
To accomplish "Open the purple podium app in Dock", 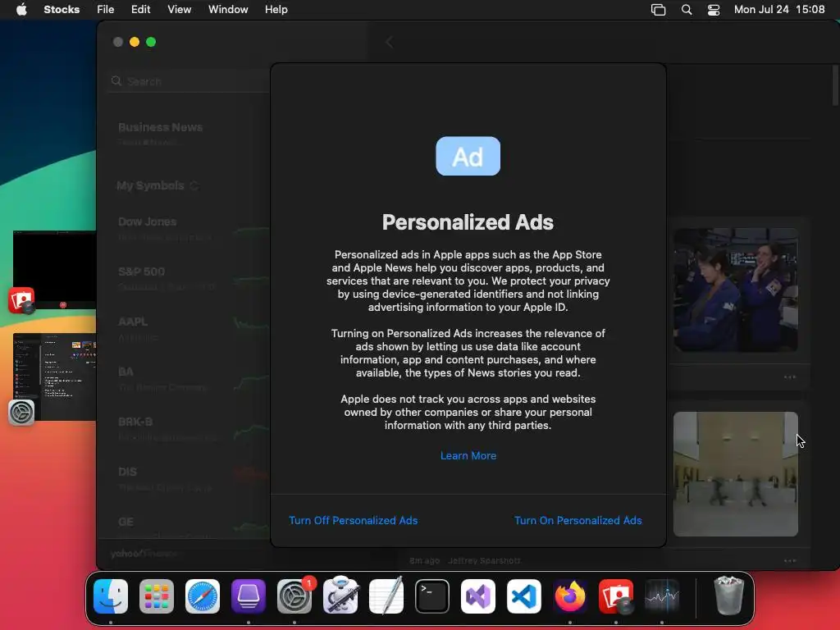I will (249, 596).
